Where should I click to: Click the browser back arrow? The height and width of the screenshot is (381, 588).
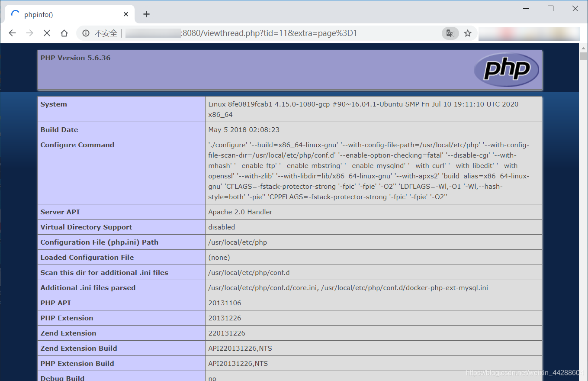pyautogui.click(x=12, y=33)
